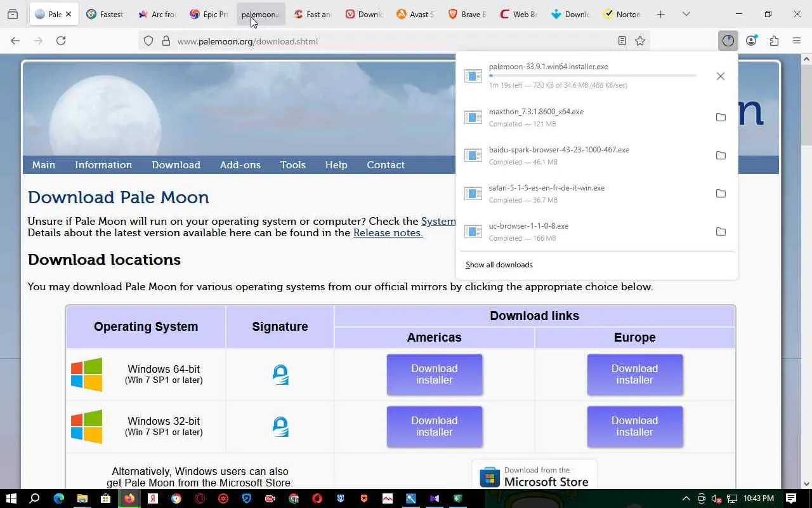Open the Windows notification center
This screenshot has height=508, width=812.
click(791, 498)
